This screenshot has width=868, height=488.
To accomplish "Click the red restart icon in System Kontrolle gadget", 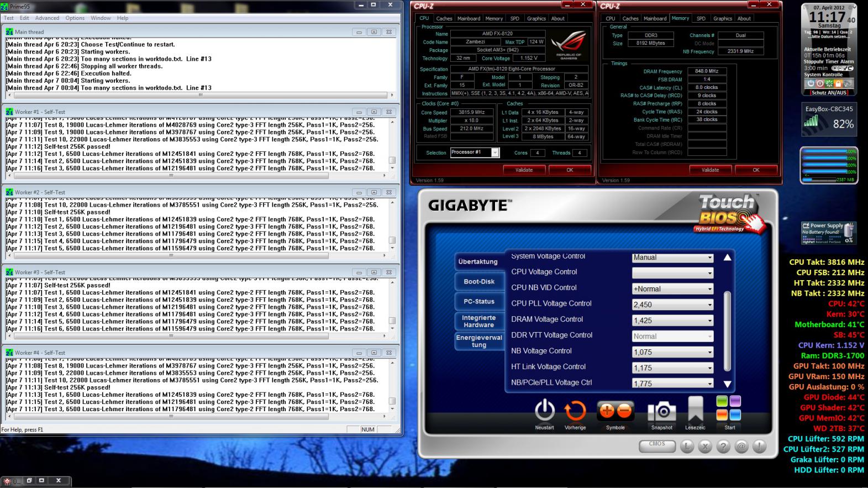I will click(x=819, y=83).
